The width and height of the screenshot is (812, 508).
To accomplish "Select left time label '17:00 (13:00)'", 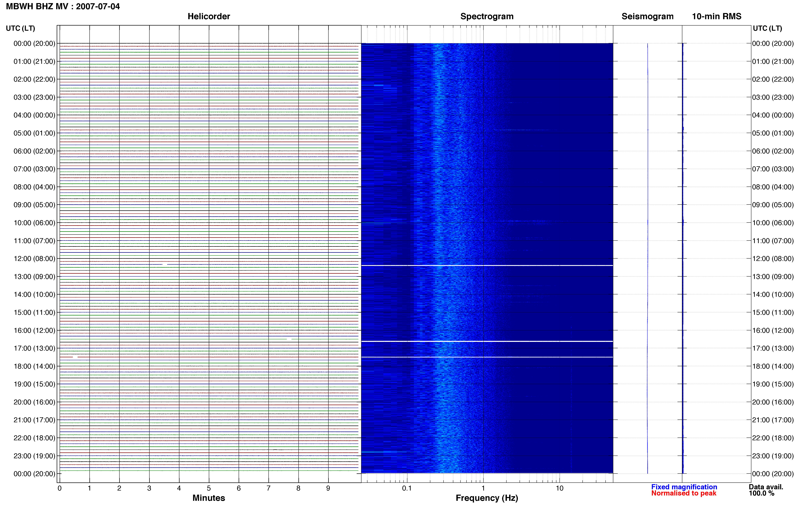I will (x=34, y=348).
